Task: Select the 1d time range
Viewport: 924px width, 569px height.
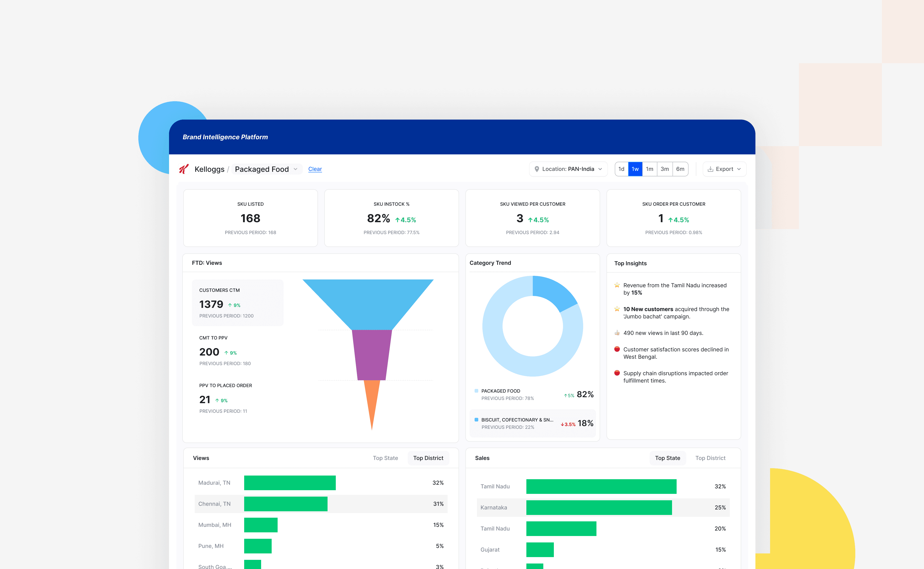Action: [x=621, y=169]
